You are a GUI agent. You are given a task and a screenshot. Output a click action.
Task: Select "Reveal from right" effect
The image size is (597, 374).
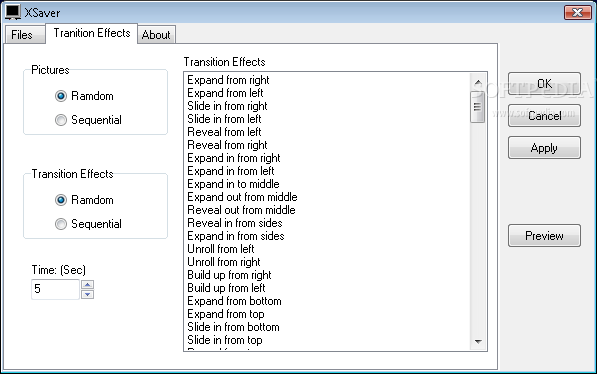click(x=227, y=145)
